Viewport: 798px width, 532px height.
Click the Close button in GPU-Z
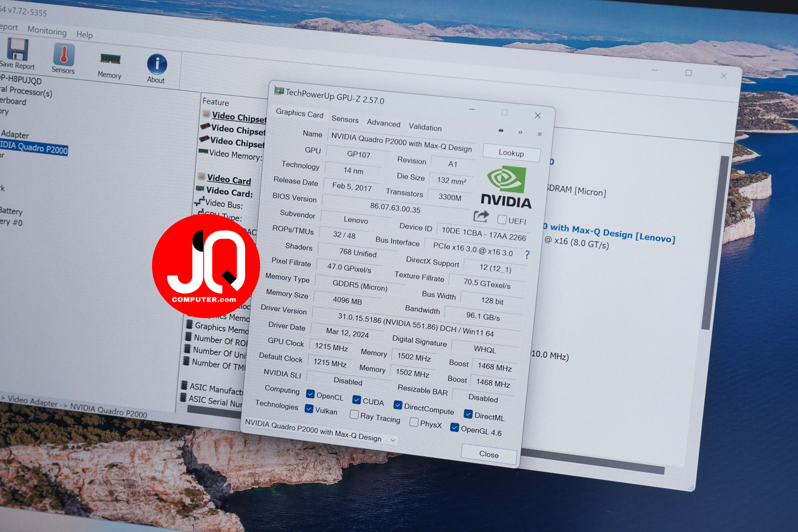[489, 454]
